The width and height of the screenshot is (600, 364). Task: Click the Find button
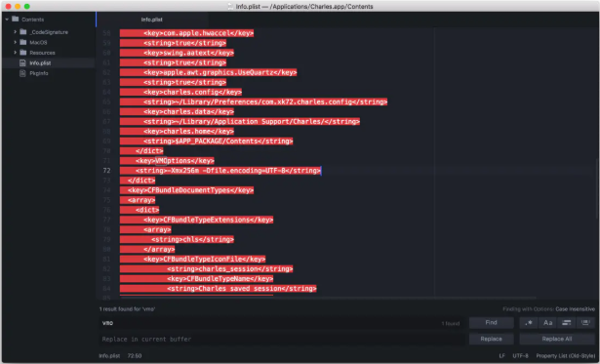tap(492, 323)
